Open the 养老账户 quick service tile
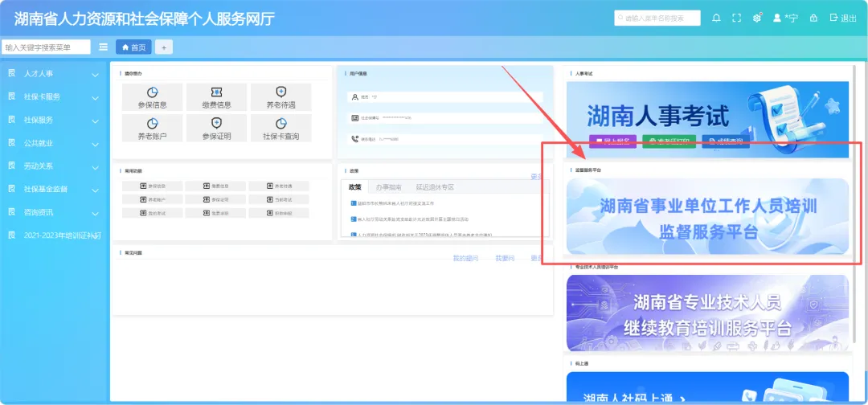The width and height of the screenshot is (868, 405). pos(152,129)
